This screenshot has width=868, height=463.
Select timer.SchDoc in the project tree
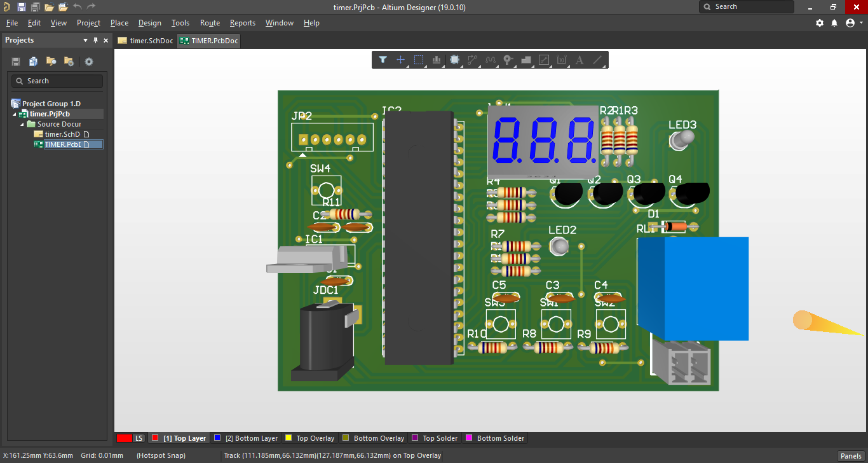[x=62, y=134]
